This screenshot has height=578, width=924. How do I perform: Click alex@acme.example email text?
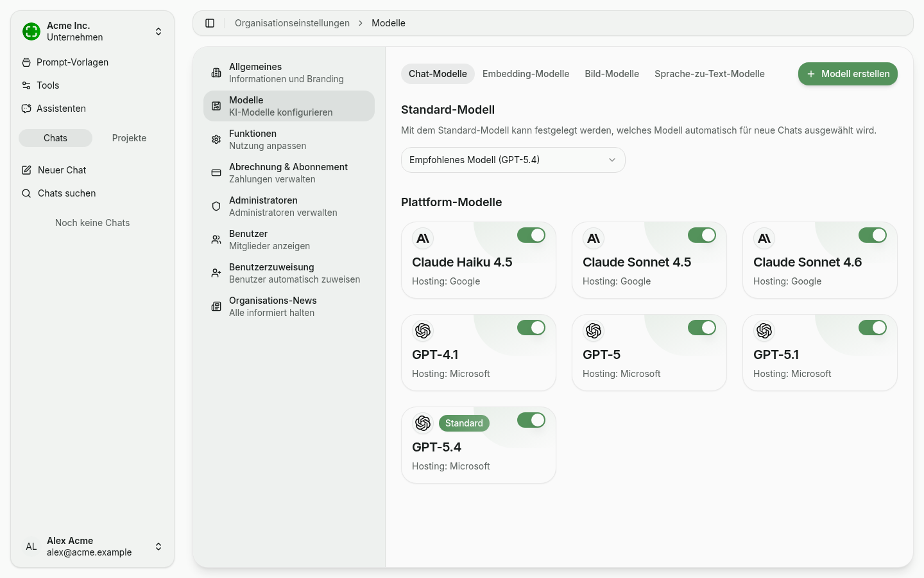89,552
